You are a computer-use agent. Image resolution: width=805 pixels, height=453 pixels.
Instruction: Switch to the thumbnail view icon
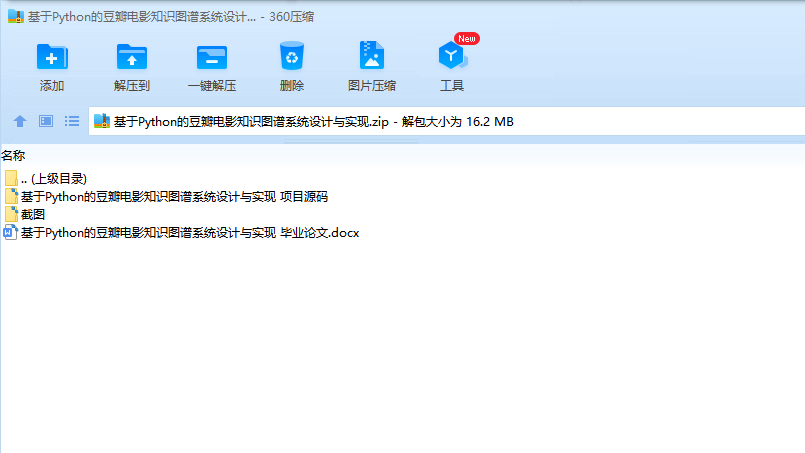(x=46, y=121)
